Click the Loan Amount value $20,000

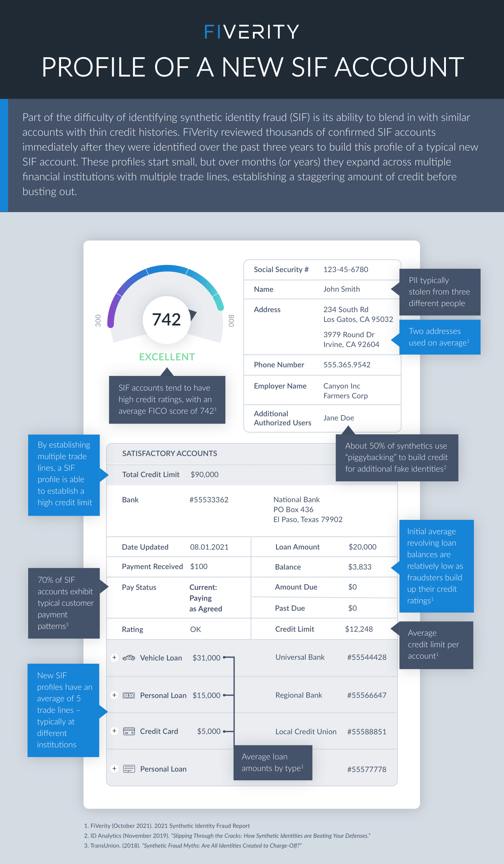pyautogui.click(x=363, y=547)
